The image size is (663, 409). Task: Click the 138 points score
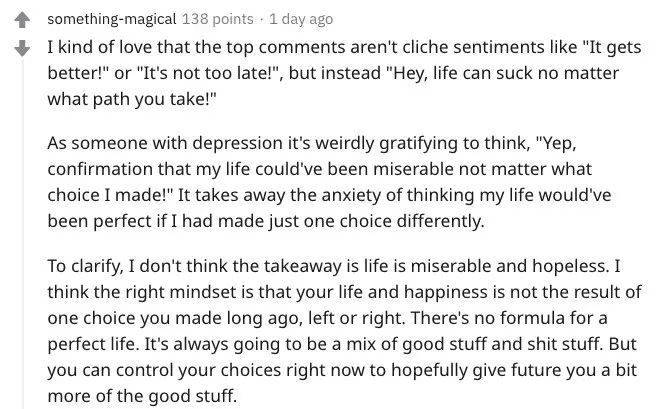click(x=218, y=19)
